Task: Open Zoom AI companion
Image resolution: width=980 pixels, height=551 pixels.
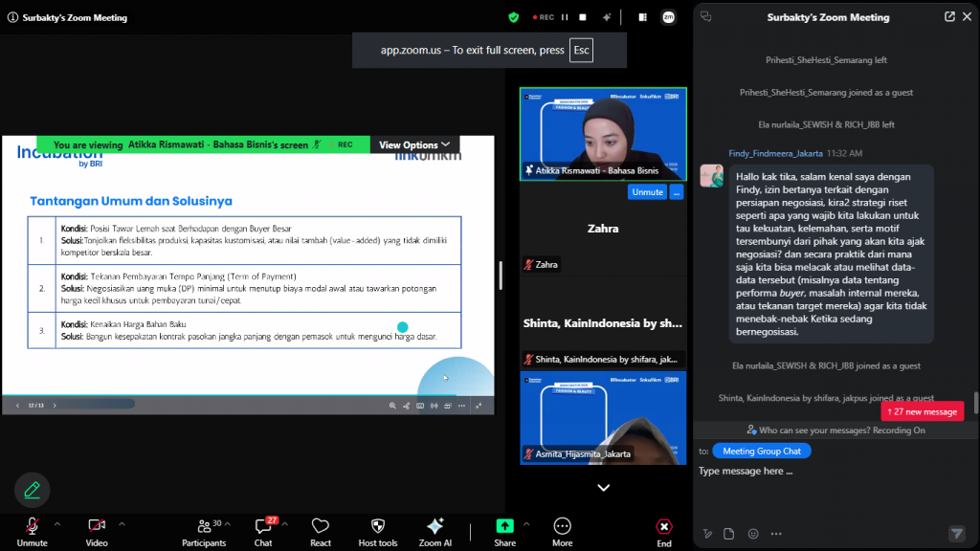Action: click(x=435, y=532)
